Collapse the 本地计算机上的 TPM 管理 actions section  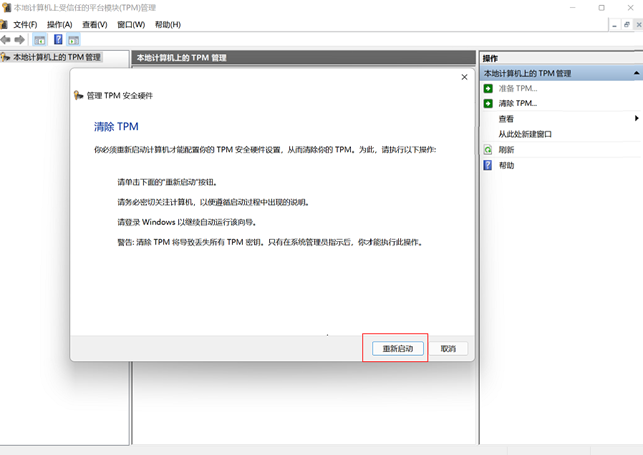[x=636, y=73]
